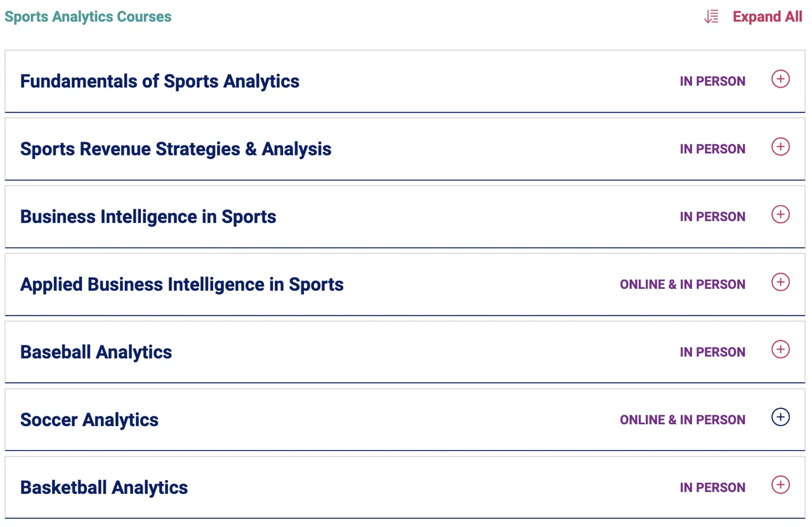
Task: Click plus icon on Basketball Analytics row
Action: tap(780, 485)
